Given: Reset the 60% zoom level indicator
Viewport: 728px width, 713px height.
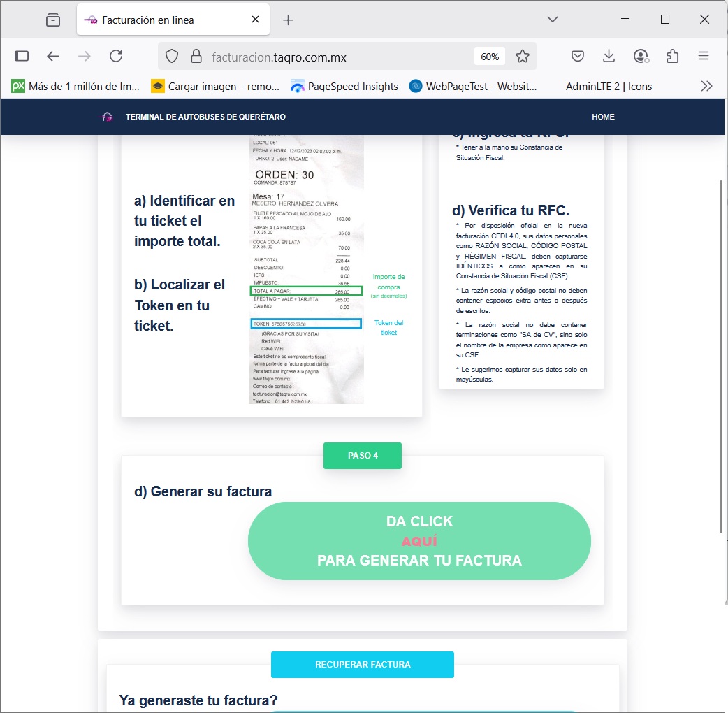Looking at the screenshot, I should pos(490,57).
